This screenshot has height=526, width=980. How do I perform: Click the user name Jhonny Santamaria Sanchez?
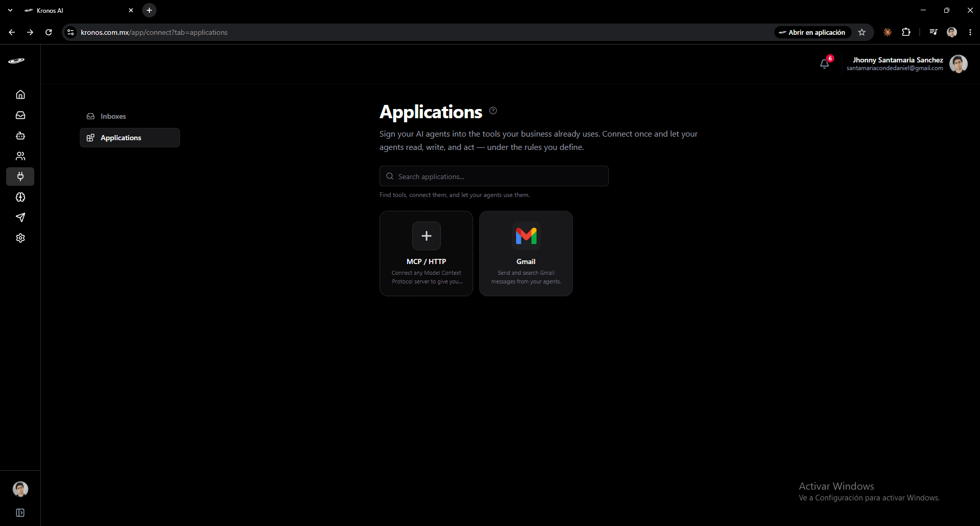pos(898,60)
